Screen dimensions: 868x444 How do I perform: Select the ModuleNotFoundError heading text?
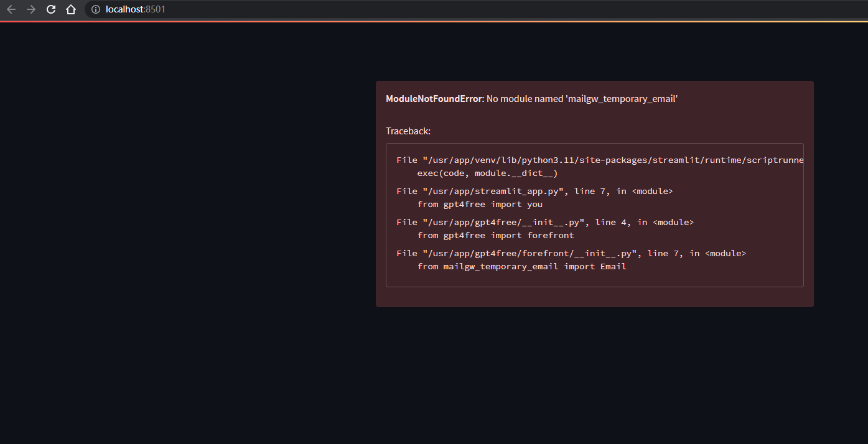[x=434, y=99]
